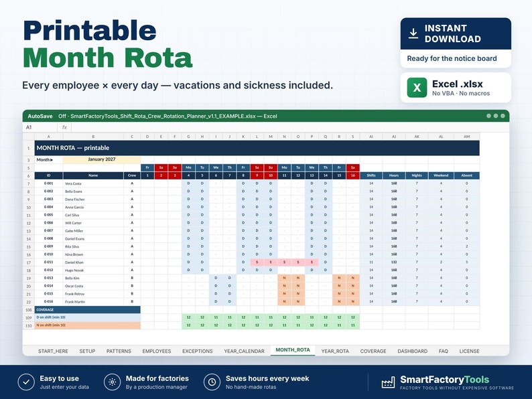Select the Dana Fischer name cell
This screenshot has height=399, width=532.
[93, 199]
